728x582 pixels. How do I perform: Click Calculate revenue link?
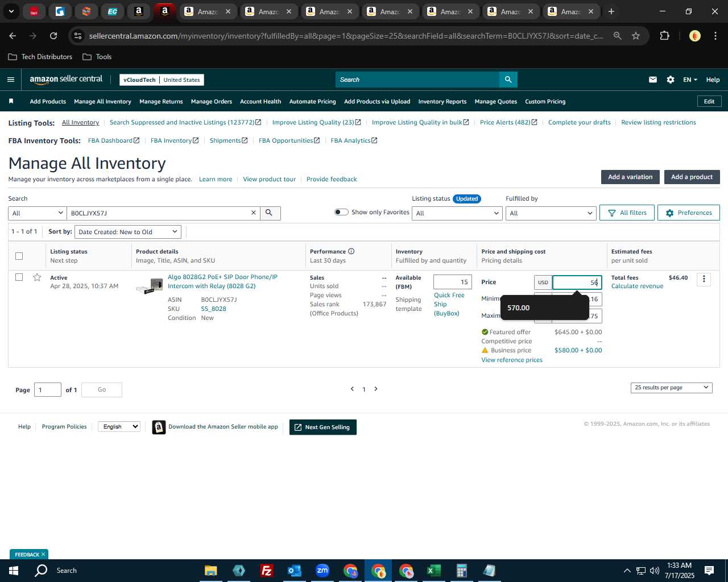tap(637, 286)
